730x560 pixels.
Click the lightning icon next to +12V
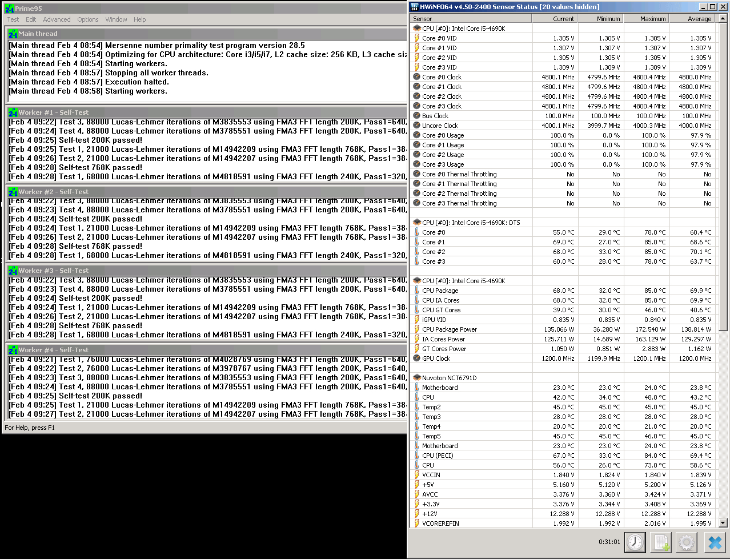coord(417,514)
